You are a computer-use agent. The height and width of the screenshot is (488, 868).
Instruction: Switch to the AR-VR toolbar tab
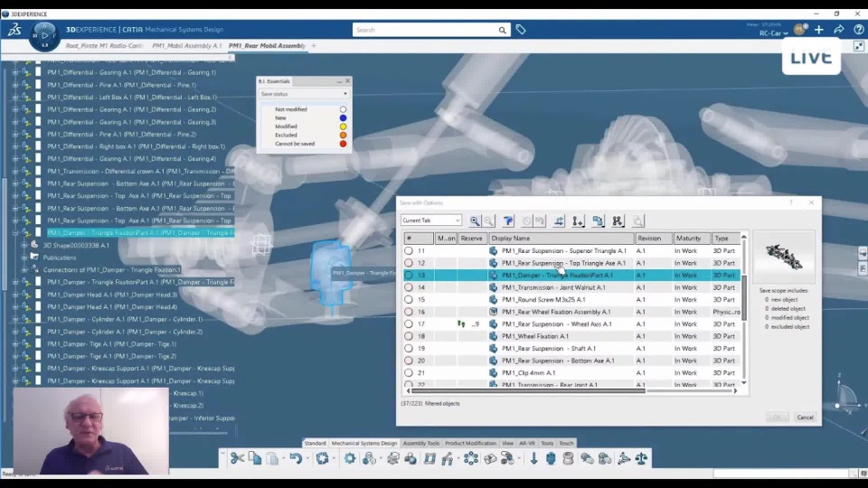pyautogui.click(x=527, y=443)
